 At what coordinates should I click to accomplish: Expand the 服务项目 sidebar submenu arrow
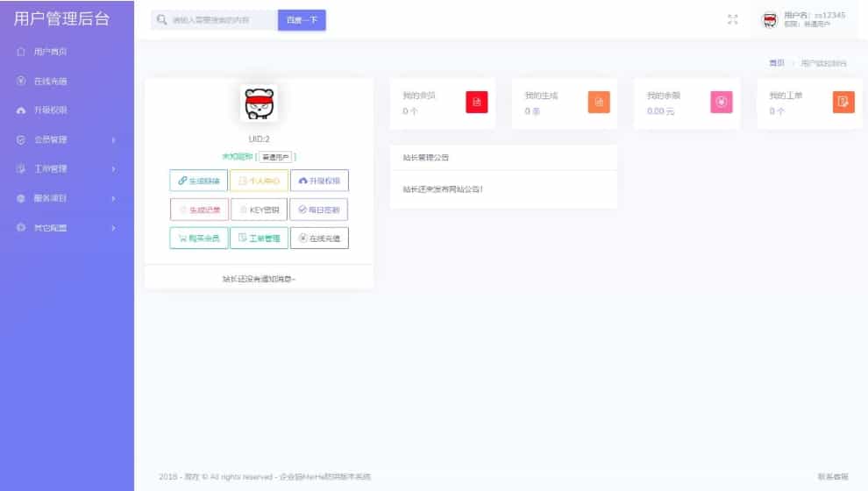pyautogui.click(x=113, y=198)
